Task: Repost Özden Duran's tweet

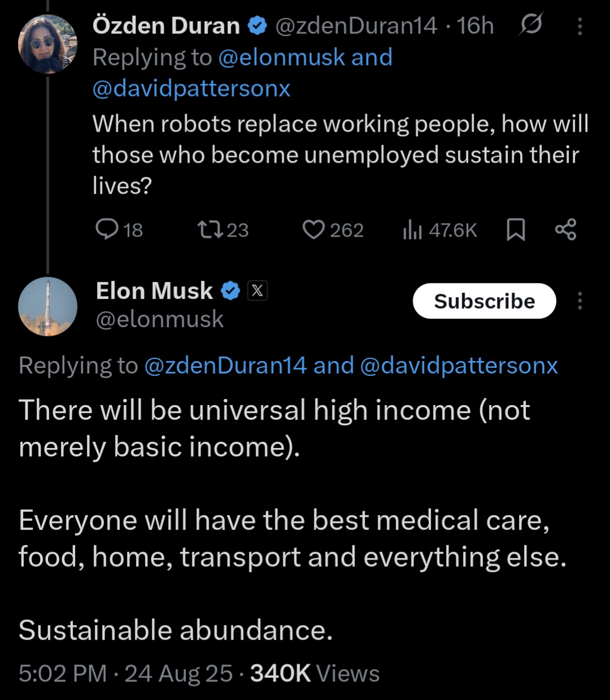Action: (211, 229)
